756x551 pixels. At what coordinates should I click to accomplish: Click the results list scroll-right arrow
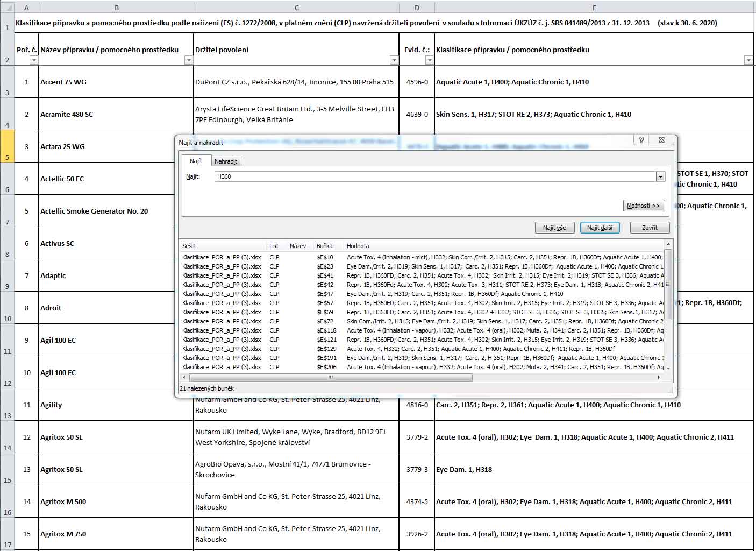660,377
